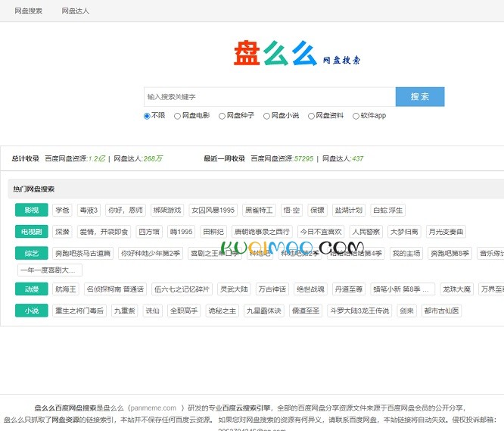Open the 儒道至圣 hot search
The image size is (504, 431).
point(306,311)
